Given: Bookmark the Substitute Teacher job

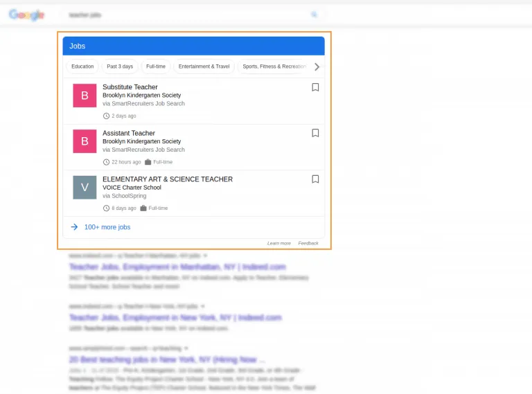Looking at the screenshot, I should (315, 87).
